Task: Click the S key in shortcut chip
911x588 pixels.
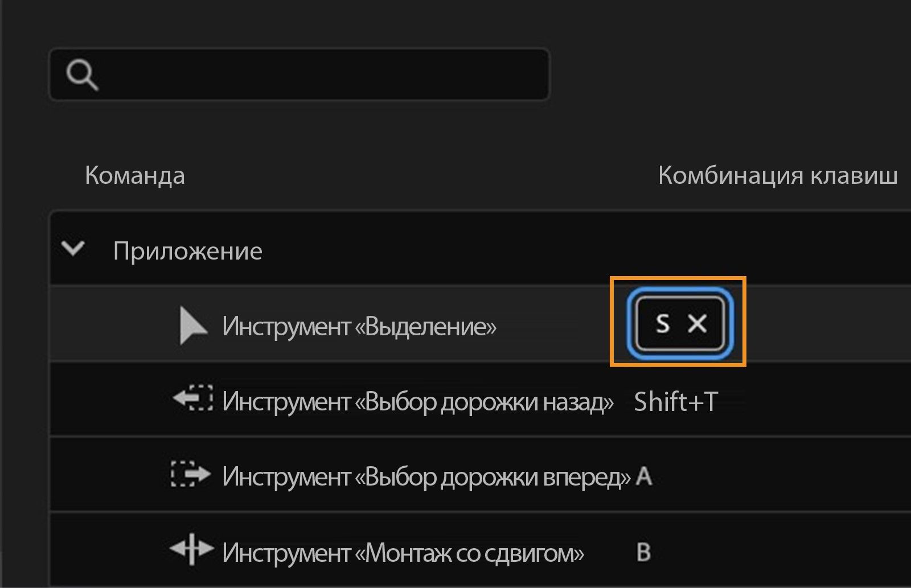Action: (662, 324)
